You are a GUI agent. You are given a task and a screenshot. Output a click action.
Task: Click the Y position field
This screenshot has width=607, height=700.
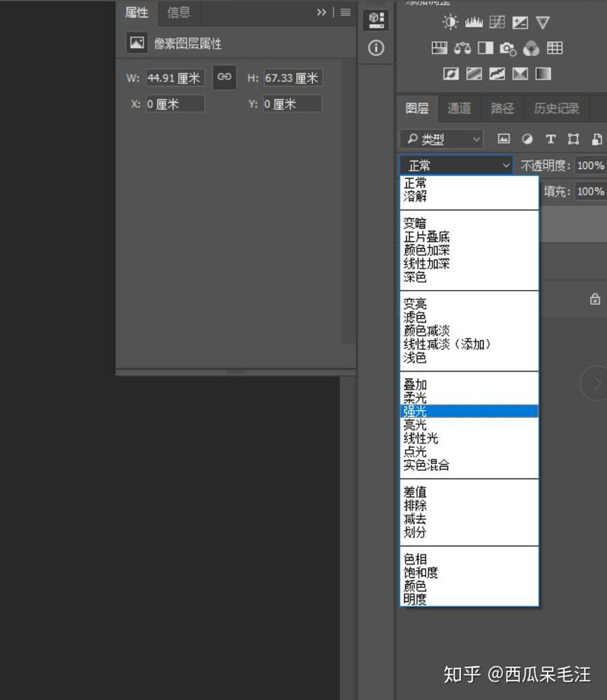(x=293, y=104)
